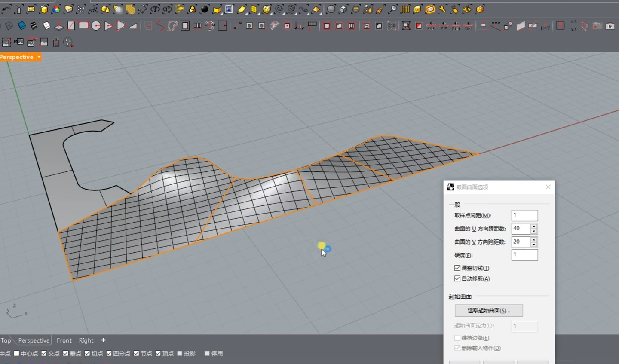Click the circle with red radius icon
This screenshot has height=364, width=619.
tap(96, 26)
